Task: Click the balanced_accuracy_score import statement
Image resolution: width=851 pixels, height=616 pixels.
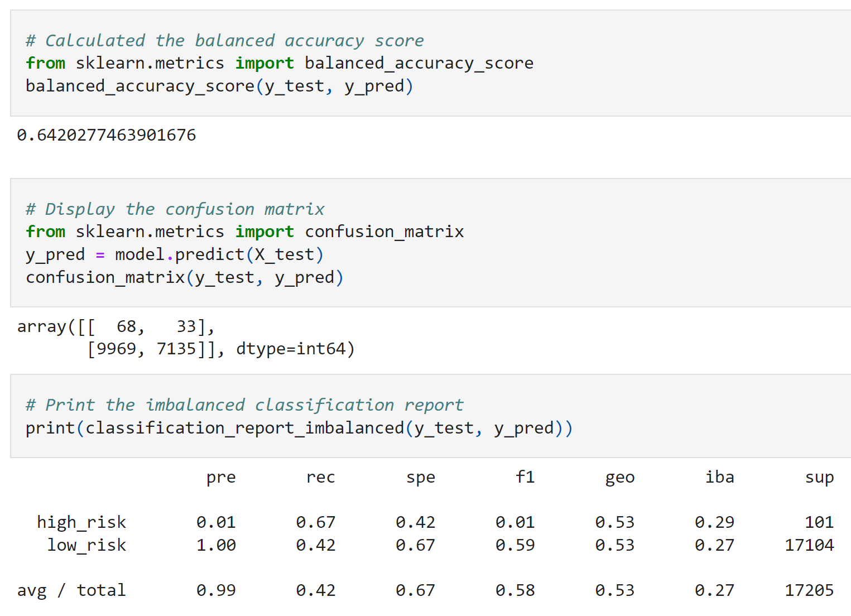Action: (280, 63)
